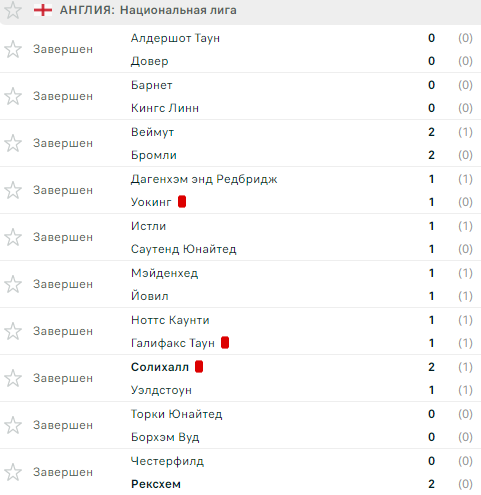This screenshot has height=495, width=481.
Task: Click star icon beside Maidenhead vs Yeovil
Action: pos(13,284)
